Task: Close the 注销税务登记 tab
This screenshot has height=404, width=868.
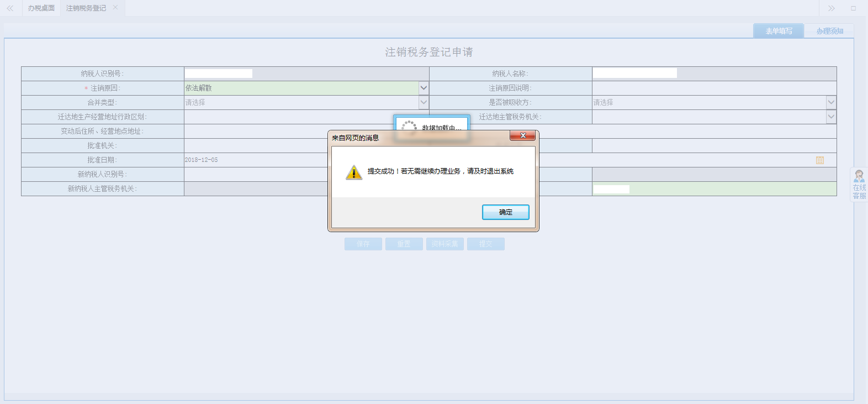Action: [115, 8]
